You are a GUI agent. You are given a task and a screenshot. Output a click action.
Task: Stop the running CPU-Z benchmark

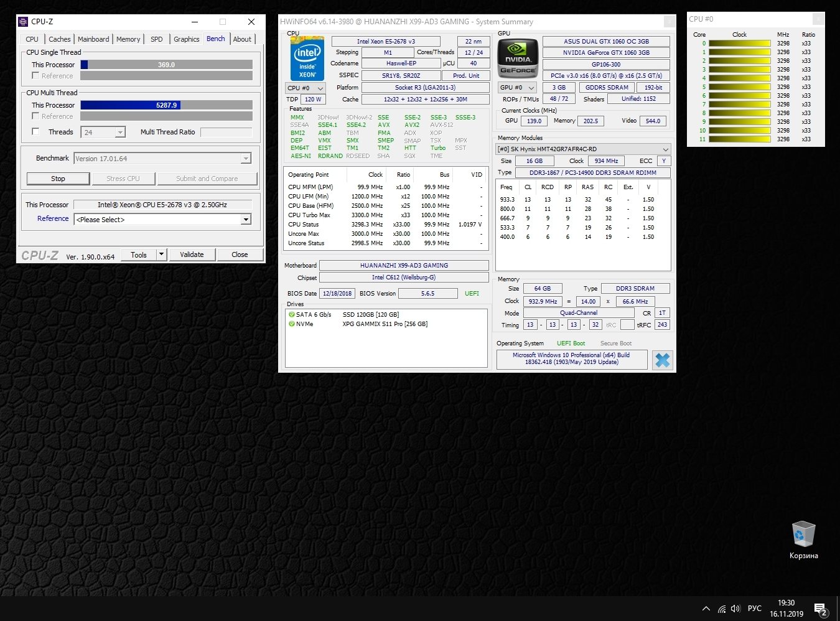tap(58, 179)
